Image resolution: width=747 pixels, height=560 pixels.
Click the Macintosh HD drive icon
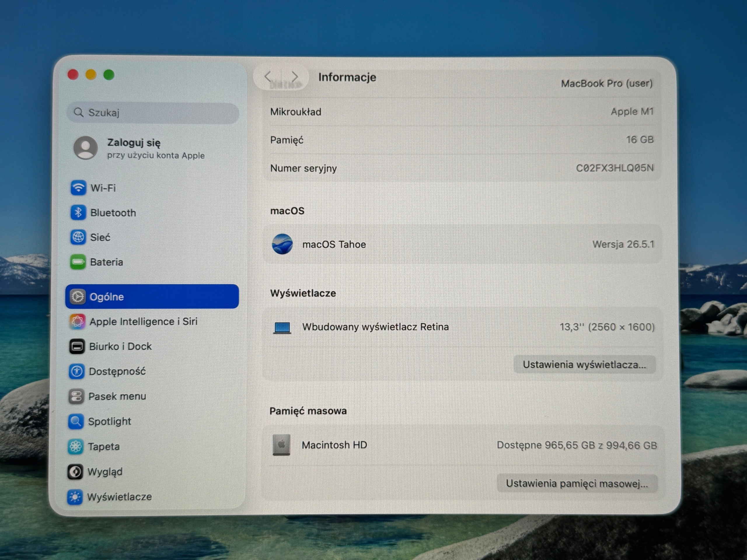click(x=281, y=445)
